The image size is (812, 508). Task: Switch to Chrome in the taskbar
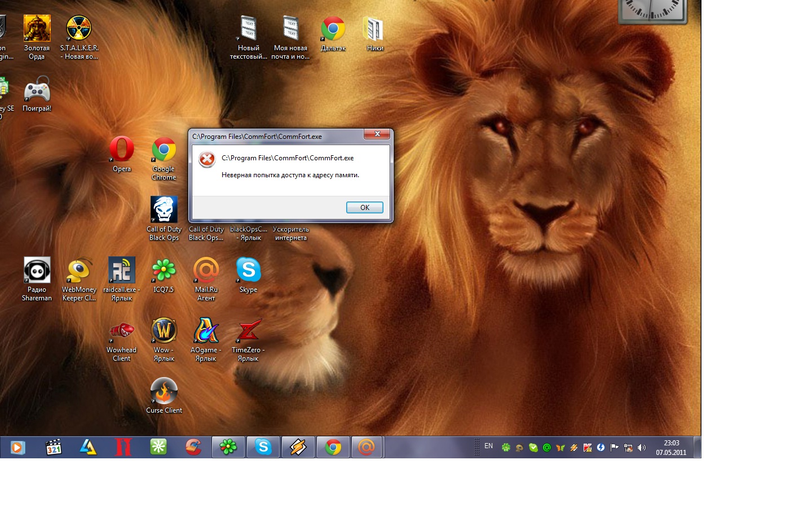[333, 447]
